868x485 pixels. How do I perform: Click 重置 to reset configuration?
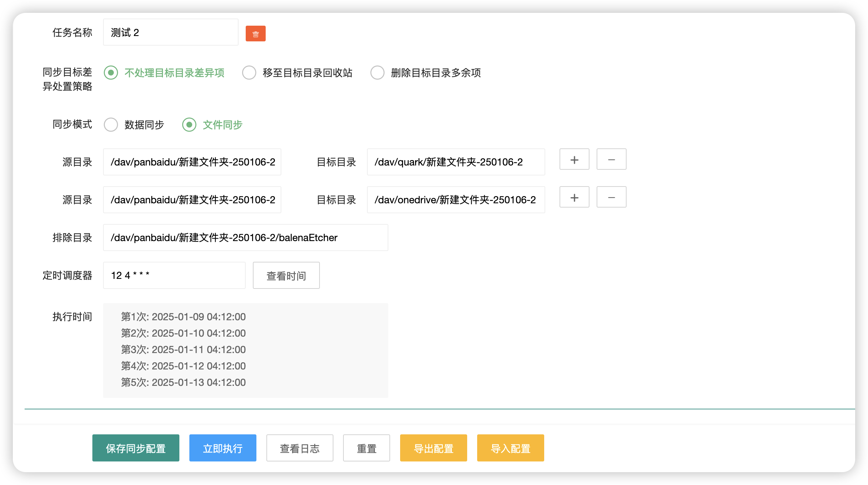367,448
